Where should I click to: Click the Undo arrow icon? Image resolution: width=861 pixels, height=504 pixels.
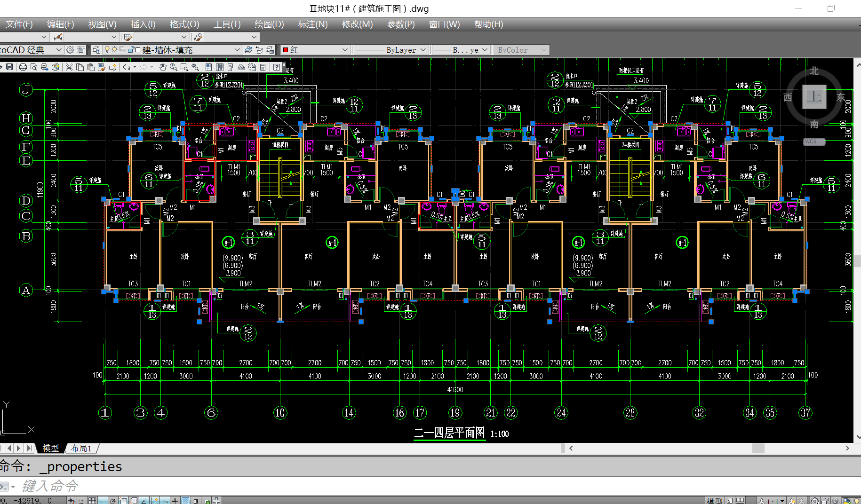coord(126,67)
